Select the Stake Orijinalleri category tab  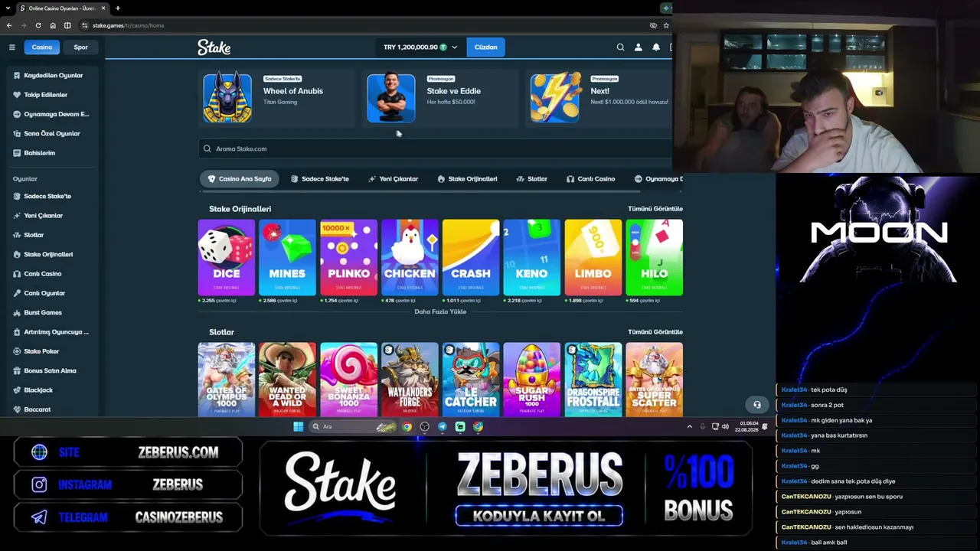pyautogui.click(x=467, y=179)
